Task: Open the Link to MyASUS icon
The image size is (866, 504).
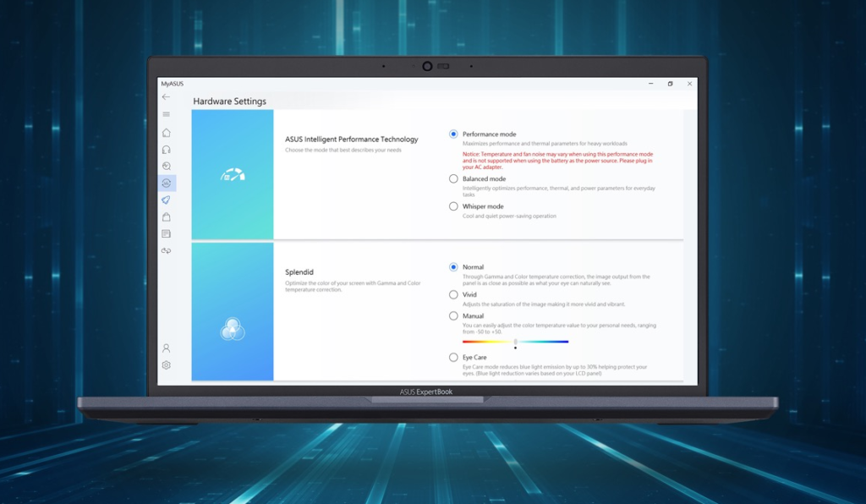Action: click(167, 251)
